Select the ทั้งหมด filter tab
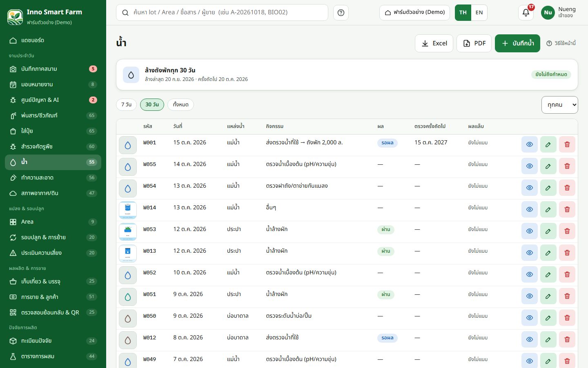Viewport: 588px width, 368px height. pos(180,105)
